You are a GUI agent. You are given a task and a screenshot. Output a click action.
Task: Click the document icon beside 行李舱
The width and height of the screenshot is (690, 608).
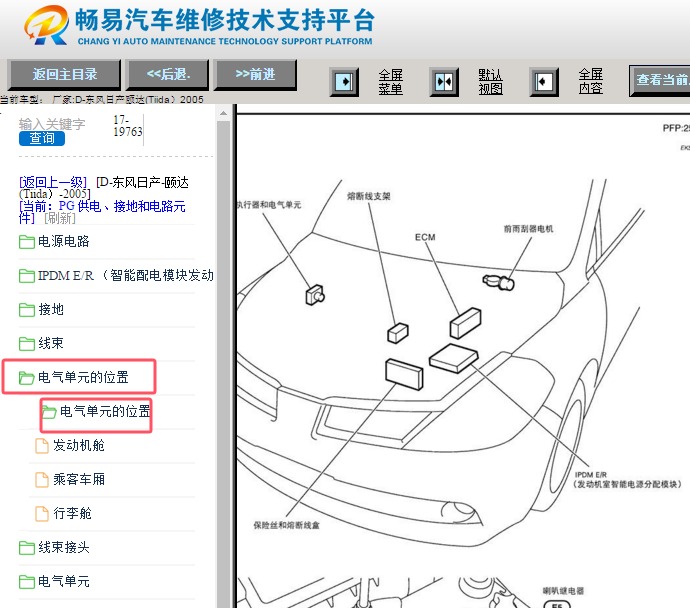42,513
